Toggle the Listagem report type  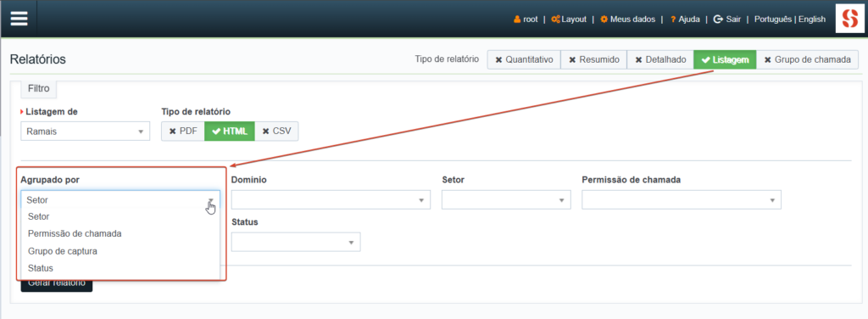click(725, 59)
